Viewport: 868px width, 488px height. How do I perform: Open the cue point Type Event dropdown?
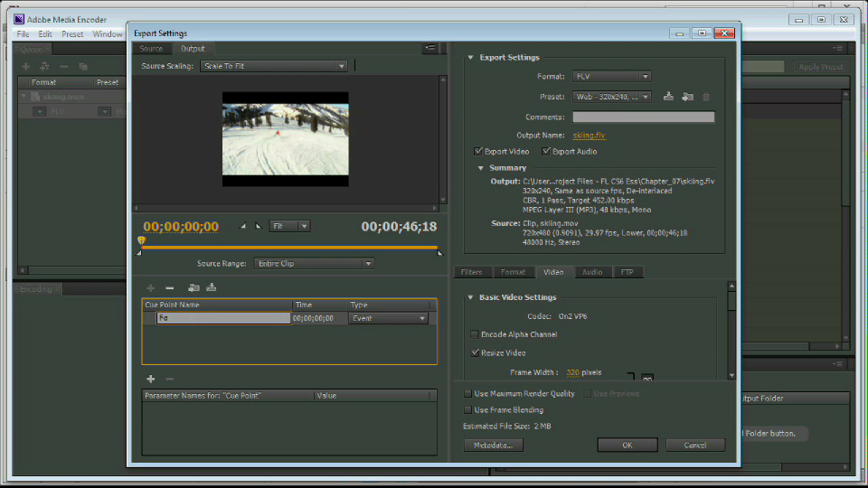click(388, 318)
